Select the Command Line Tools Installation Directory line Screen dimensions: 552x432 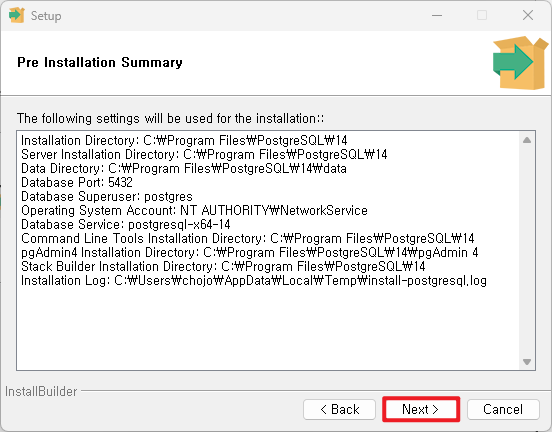[x=248, y=239]
